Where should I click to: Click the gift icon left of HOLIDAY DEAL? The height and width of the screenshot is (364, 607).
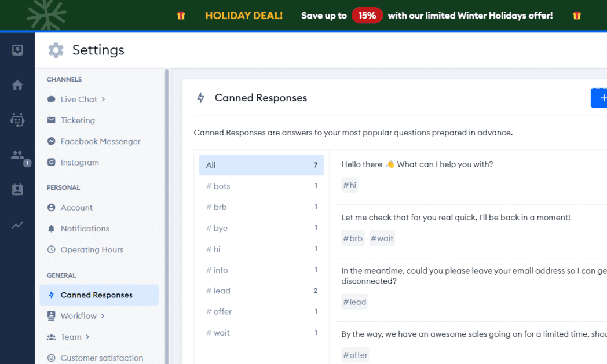click(x=181, y=16)
